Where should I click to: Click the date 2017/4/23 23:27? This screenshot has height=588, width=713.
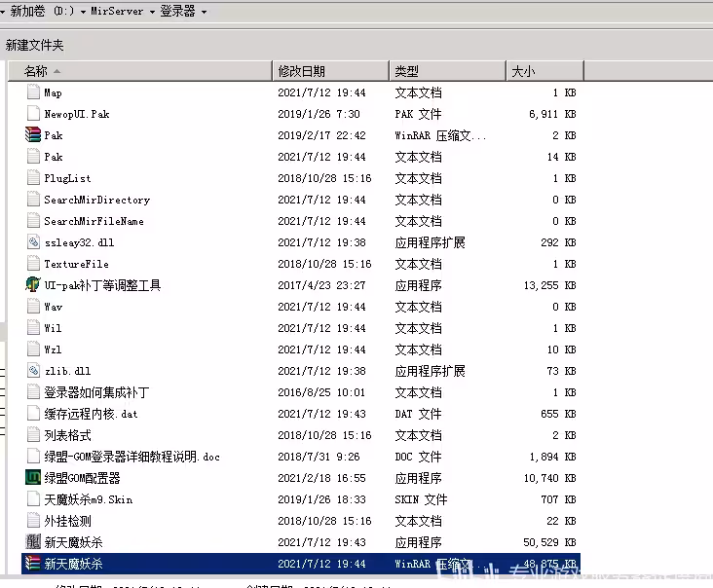322,285
